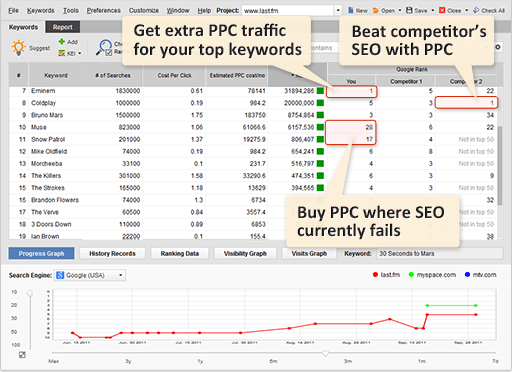
Task: Set the graph range to 3y
Action: point(128,361)
